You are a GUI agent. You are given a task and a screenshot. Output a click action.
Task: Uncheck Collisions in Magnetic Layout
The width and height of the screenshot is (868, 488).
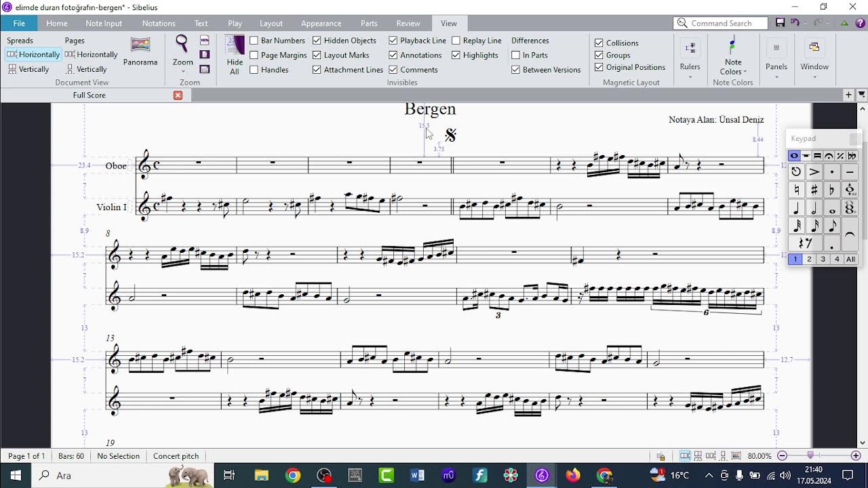(x=599, y=43)
